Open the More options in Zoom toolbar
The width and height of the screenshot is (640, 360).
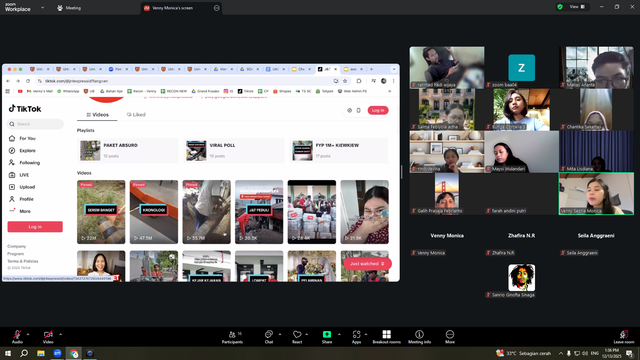[x=450, y=336]
